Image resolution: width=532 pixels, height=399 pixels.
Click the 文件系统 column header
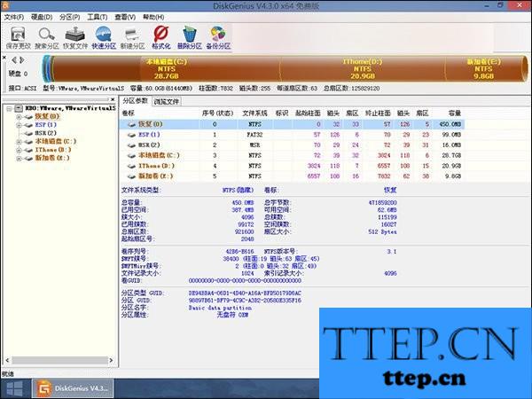pos(254,113)
